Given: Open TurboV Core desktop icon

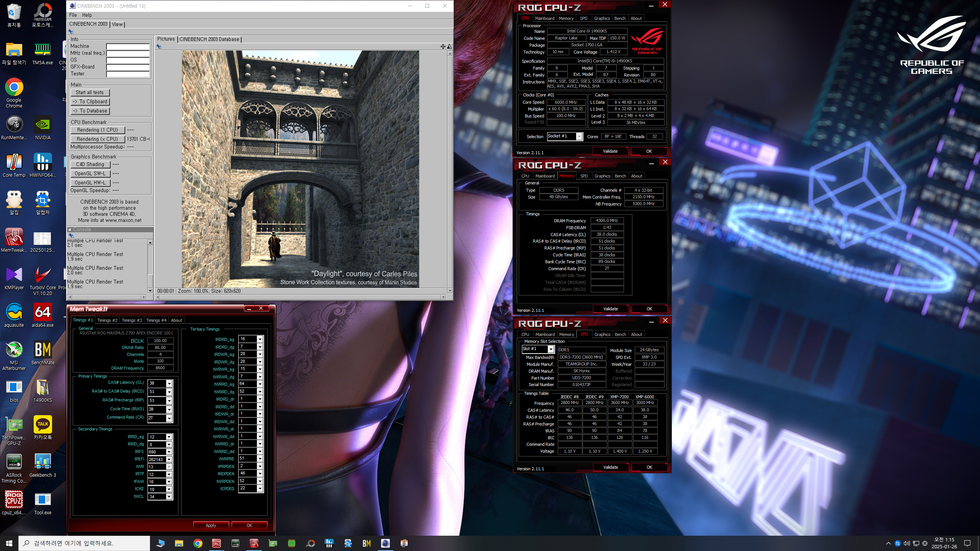Looking at the screenshot, I should coord(42,280).
